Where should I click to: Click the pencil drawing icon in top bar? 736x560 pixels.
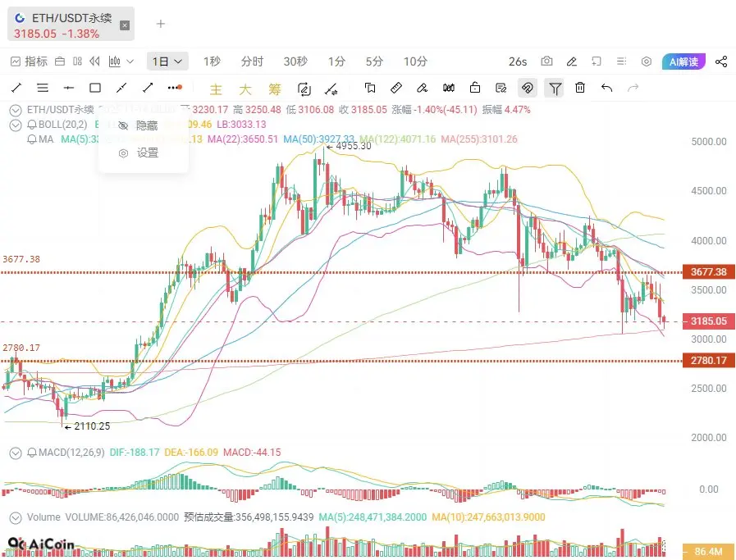571,61
